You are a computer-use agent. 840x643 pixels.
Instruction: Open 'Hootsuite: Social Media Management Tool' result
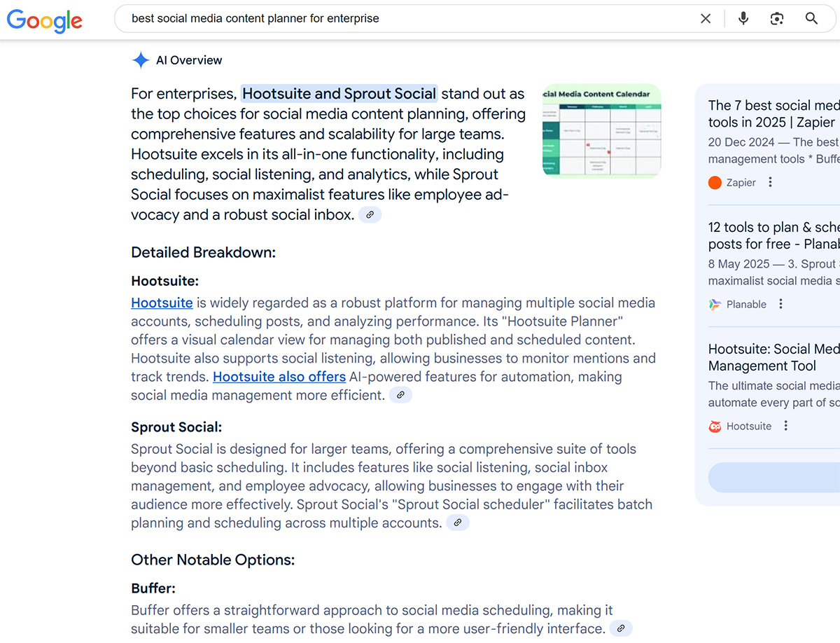tap(773, 357)
